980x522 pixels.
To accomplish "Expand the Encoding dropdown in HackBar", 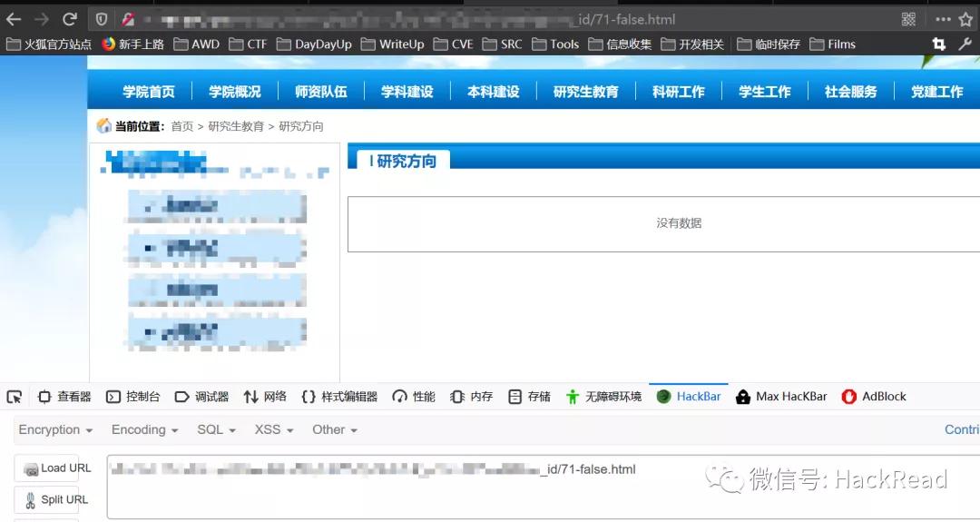I will pyautogui.click(x=144, y=430).
